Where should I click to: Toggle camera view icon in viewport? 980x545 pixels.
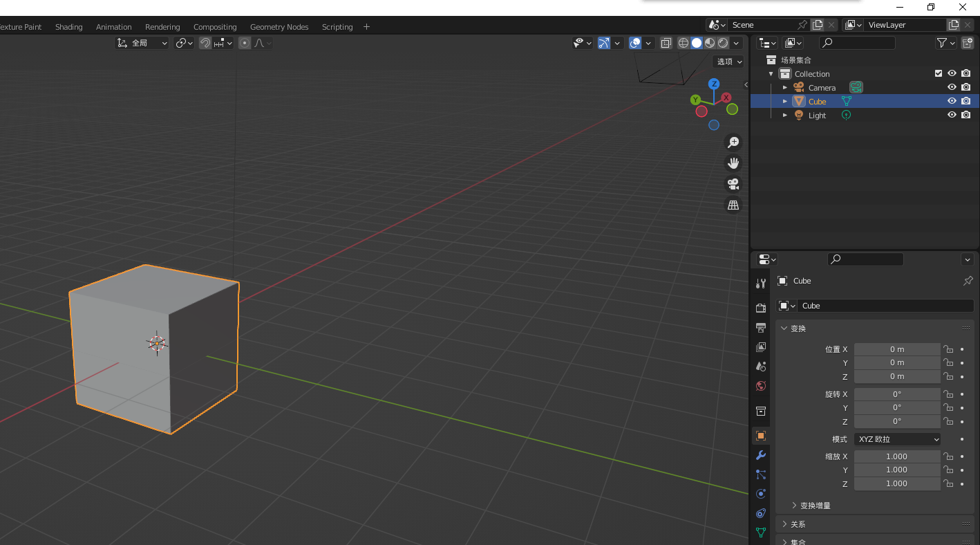[733, 184]
